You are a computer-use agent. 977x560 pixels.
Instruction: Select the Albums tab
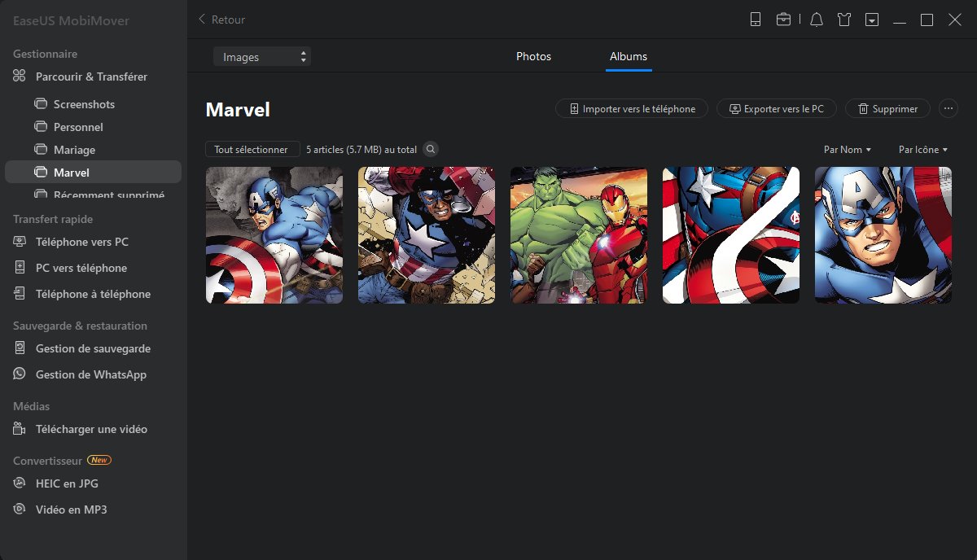pyautogui.click(x=629, y=56)
